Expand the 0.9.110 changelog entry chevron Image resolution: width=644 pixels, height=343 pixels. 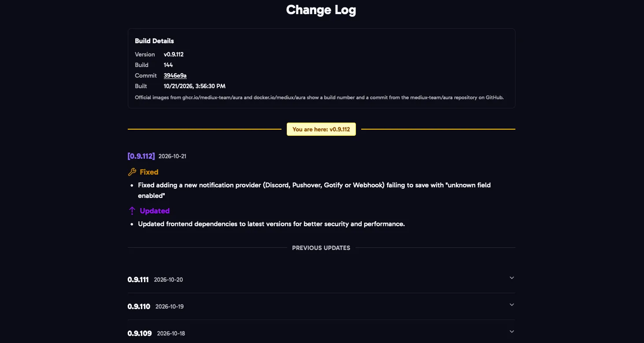click(511, 305)
